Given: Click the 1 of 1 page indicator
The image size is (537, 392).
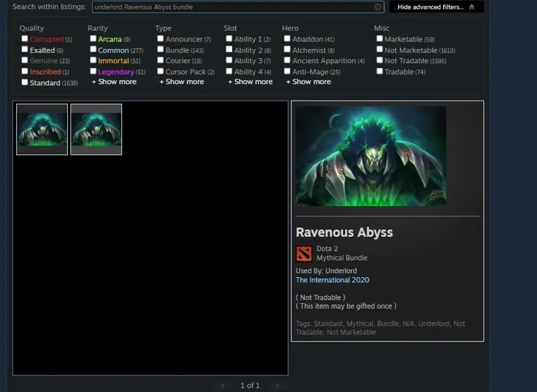Looking at the screenshot, I should click(250, 385).
